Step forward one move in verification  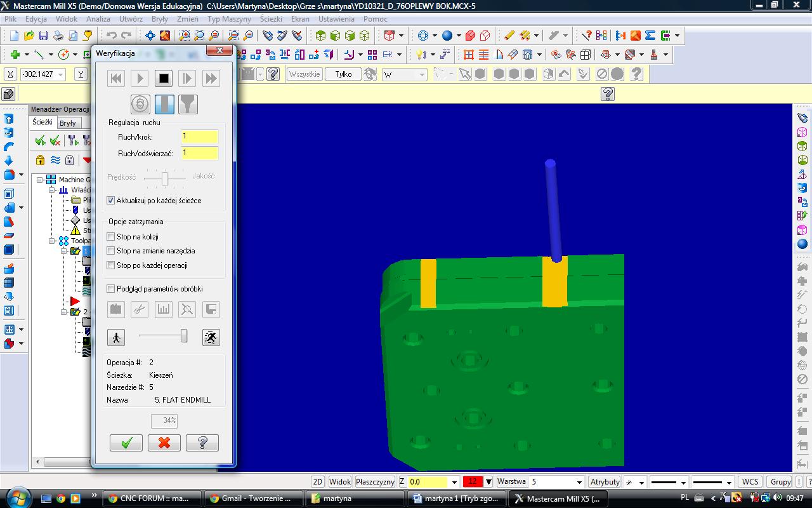pos(187,79)
